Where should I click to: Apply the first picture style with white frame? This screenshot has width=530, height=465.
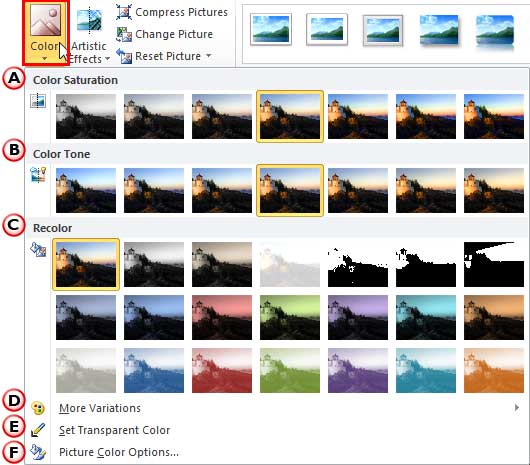point(271,30)
